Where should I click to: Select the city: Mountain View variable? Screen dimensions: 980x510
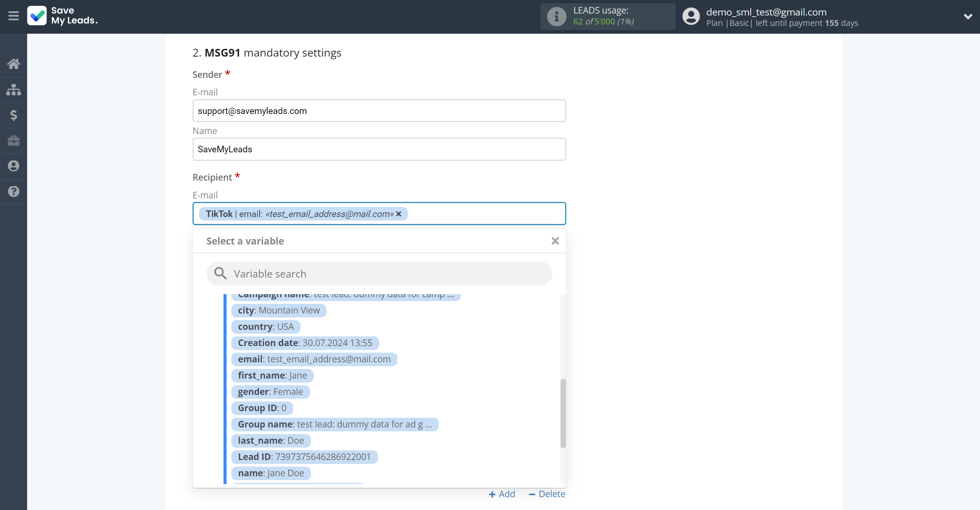pyautogui.click(x=279, y=310)
